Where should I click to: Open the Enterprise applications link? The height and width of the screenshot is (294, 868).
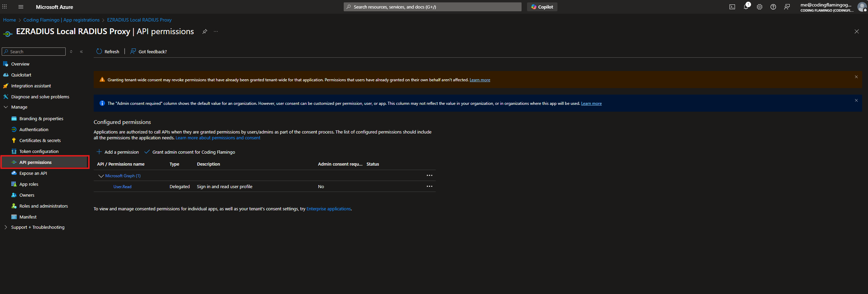point(329,209)
